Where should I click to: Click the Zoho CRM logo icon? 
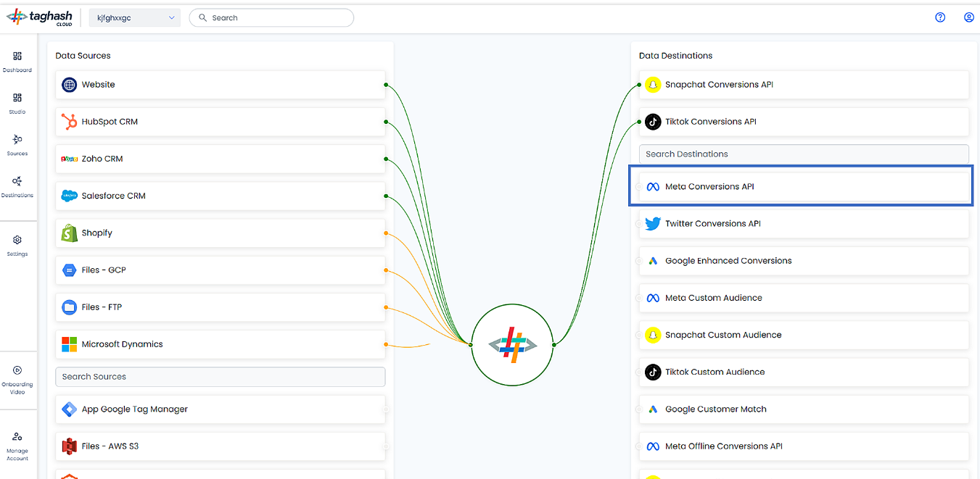(69, 159)
